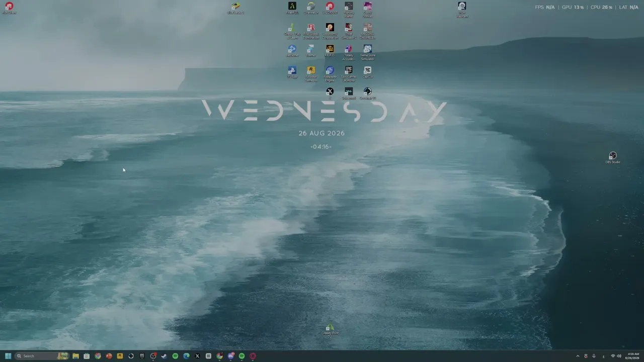Select the RISK Global Domination icon

coord(311,31)
